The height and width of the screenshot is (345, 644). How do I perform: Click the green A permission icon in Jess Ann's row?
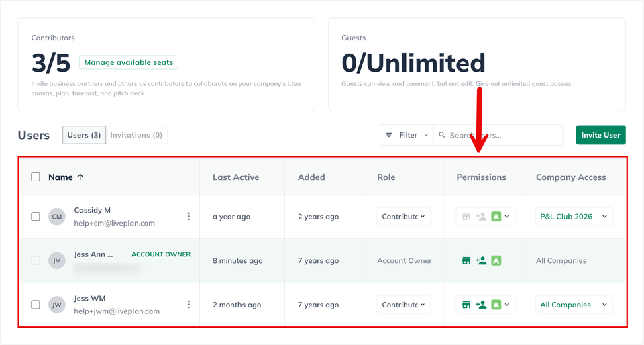[496, 260]
